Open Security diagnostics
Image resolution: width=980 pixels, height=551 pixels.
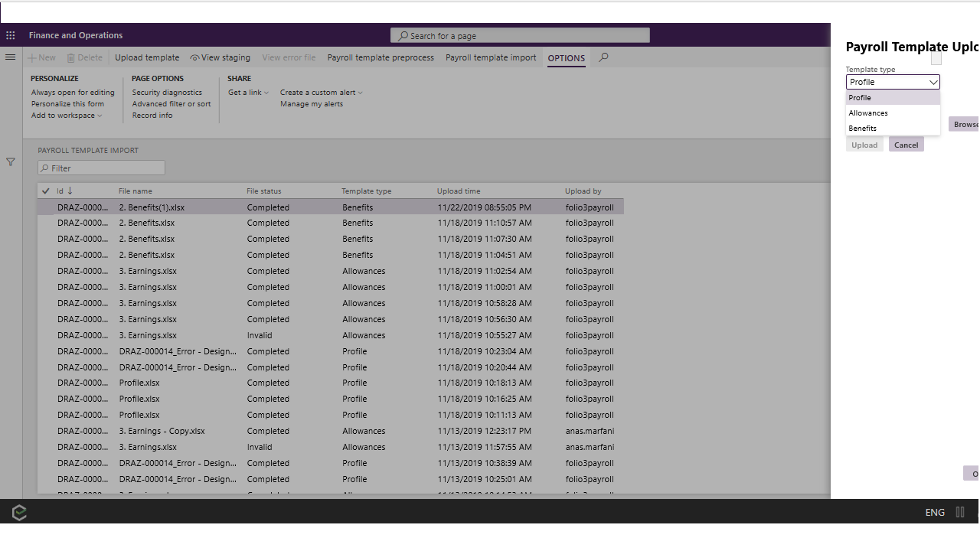click(x=167, y=93)
